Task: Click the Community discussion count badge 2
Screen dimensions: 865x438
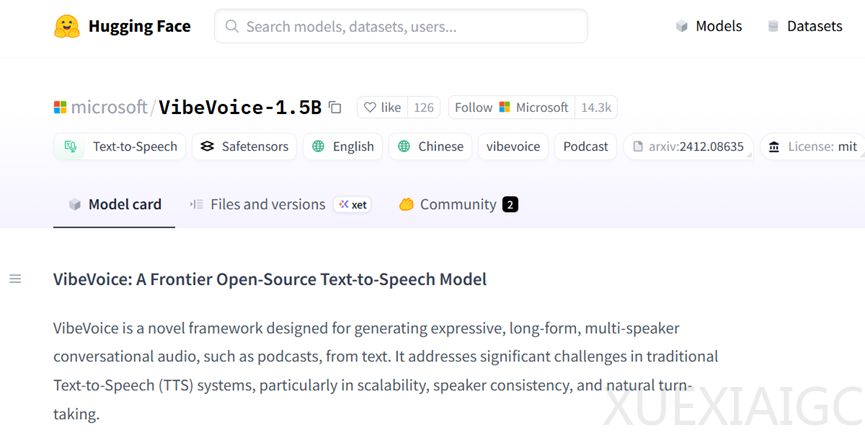Action: tap(510, 205)
